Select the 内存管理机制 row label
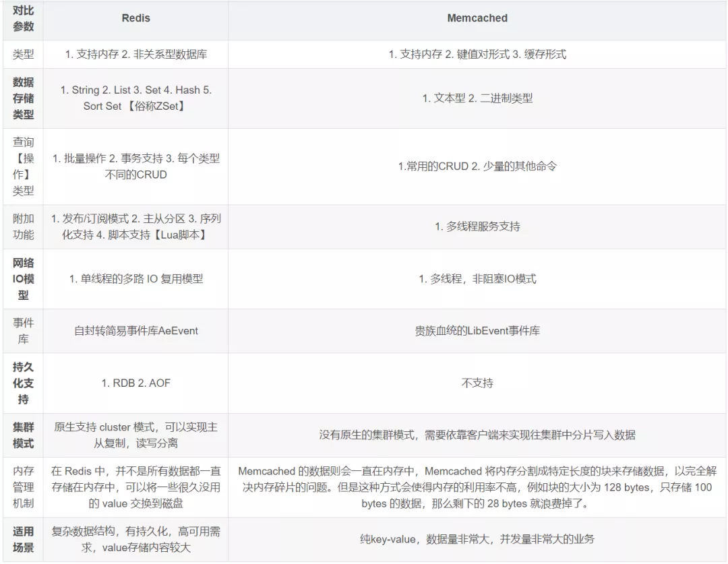Image resolution: width=728 pixels, height=564 pixels. [23, 487]
